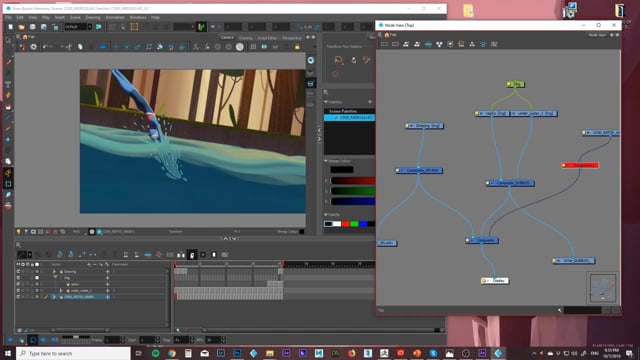This screenshot has width=640, height=360.
Task: Expand the selected blue layer in Timeline
Action: 54,297
